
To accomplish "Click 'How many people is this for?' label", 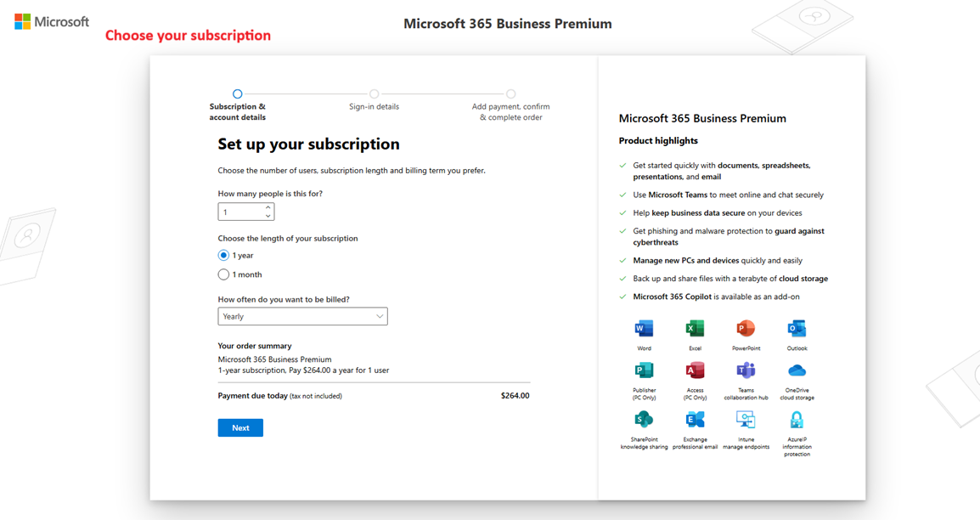I will (270, 194).
